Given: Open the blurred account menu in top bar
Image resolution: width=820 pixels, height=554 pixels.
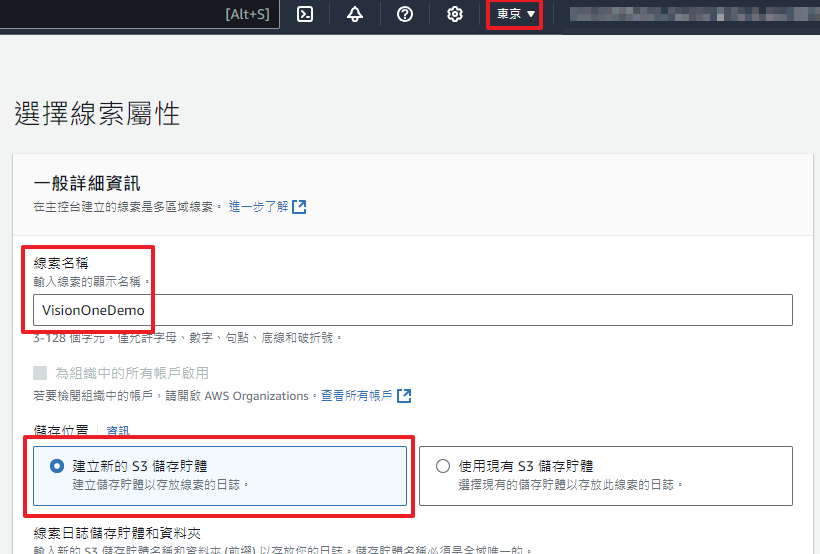Looking at the screenshot, I should (x=690, y=14).
